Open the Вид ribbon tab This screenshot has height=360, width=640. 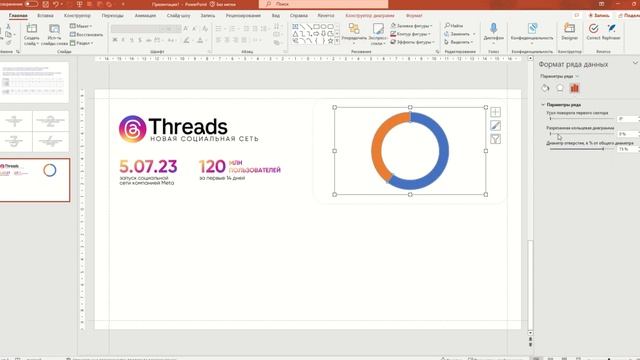click(x=276, y=16)
